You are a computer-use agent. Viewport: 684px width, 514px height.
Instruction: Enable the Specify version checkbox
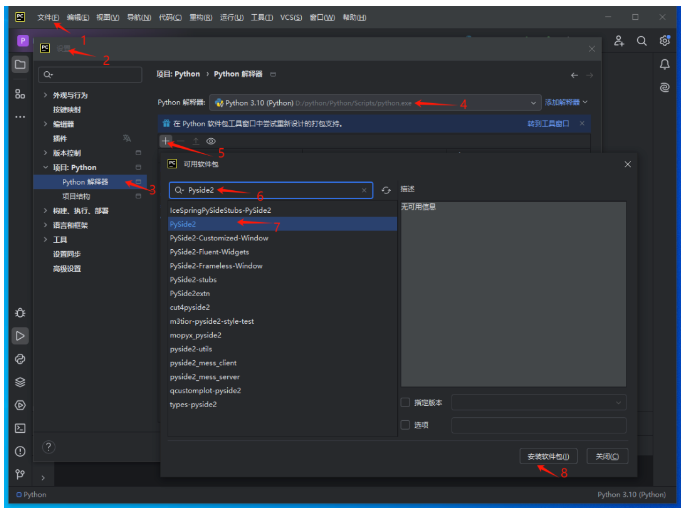click(405, 402)
